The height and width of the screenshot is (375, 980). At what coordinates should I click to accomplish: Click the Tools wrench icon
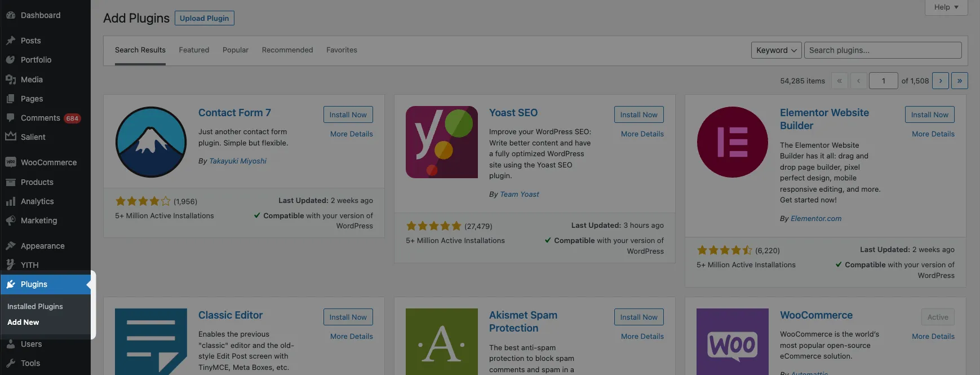pos(11,363)
